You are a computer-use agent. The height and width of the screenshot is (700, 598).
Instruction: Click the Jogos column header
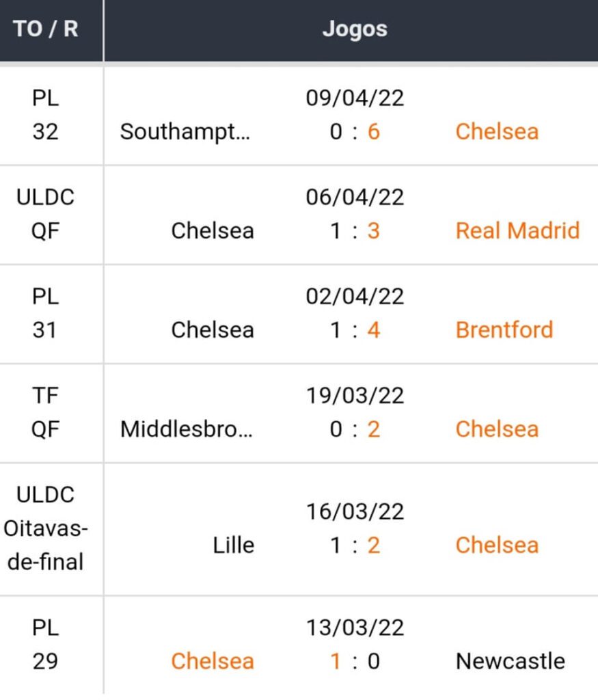pos(355,29)
